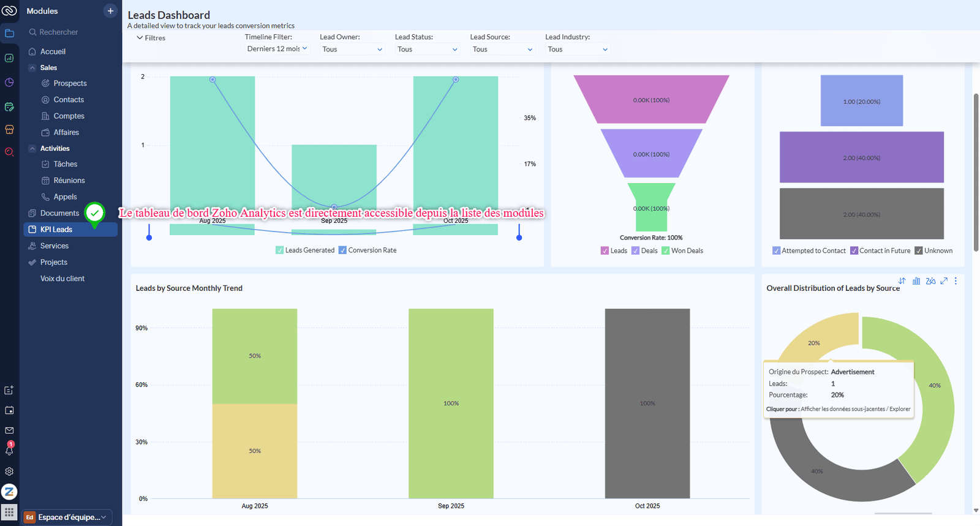This screenshot has width=980, height=526.
Task: Click the sort icon above the donut chart
Action: click(x=902, y=281)
